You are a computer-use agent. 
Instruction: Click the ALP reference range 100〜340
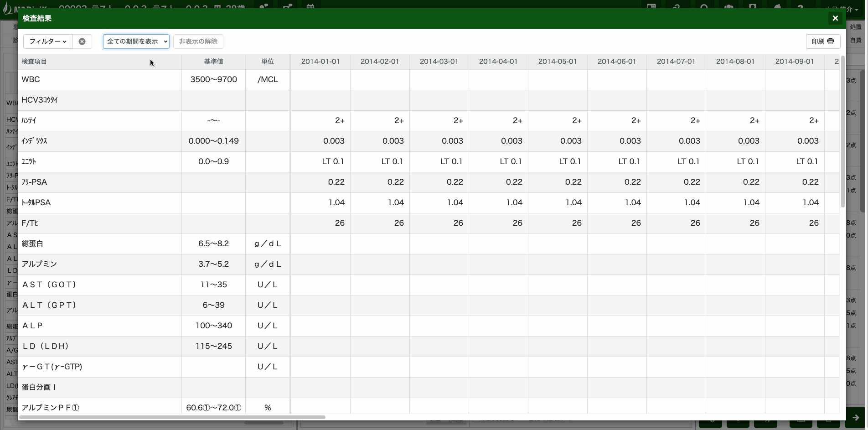tap(213, 326)
